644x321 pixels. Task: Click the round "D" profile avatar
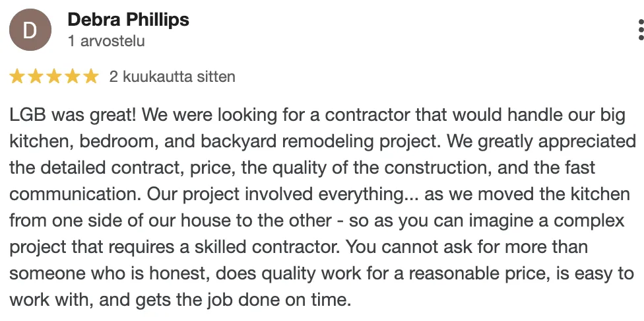30,30
